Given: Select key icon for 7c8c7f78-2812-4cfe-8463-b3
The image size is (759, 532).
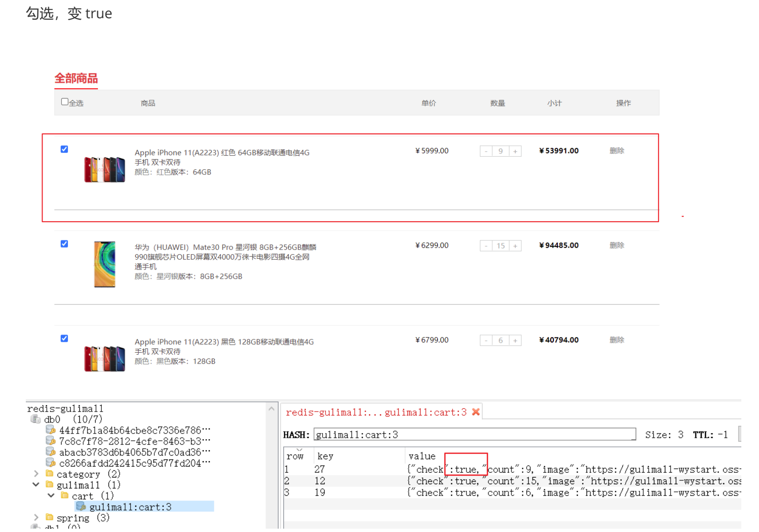Looking at the screenshot, I should pos(50,441).
